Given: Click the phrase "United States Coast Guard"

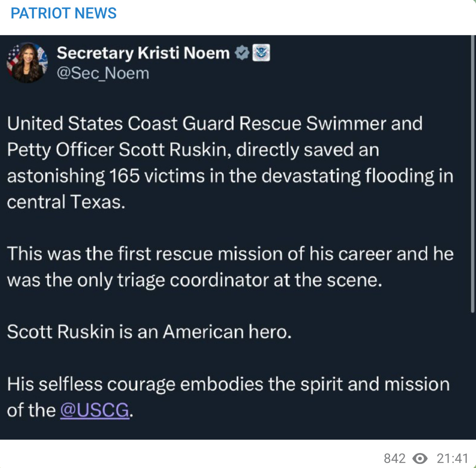Looking at the screenshot, I should 121,124.
